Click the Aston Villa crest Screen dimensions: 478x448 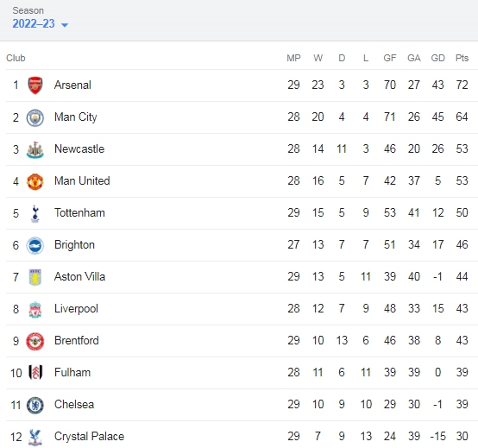pos(35,277)
